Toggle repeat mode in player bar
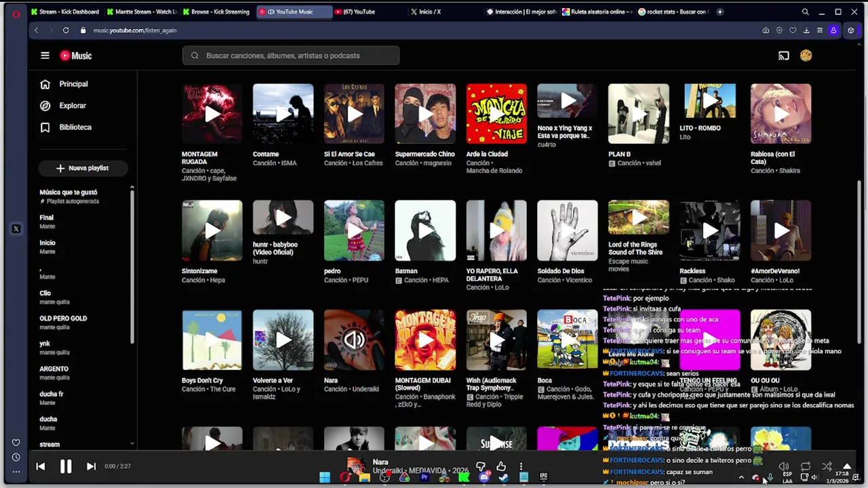Screen dimensions: 868x488 click(x=806, y=466)
